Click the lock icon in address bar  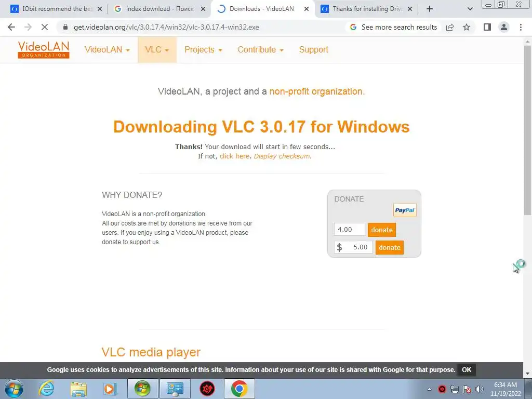click(x=65, y=27)
